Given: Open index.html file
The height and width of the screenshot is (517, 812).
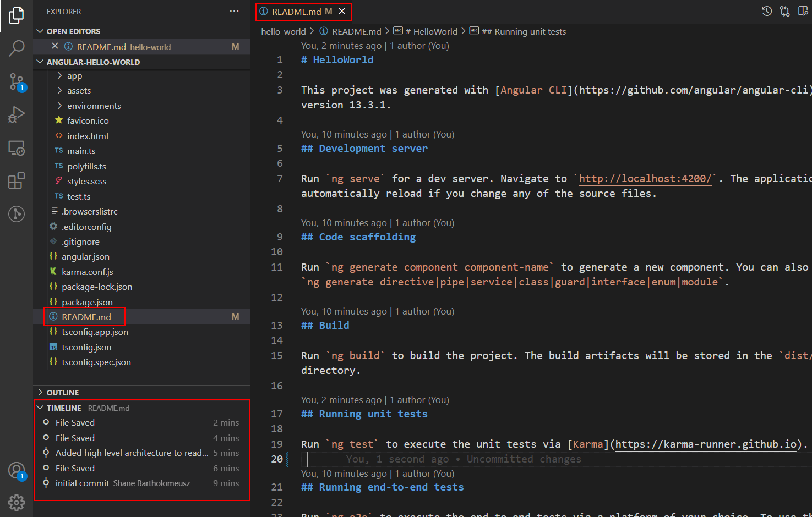Looking at the screenshot, I should [x=88, y=136].
